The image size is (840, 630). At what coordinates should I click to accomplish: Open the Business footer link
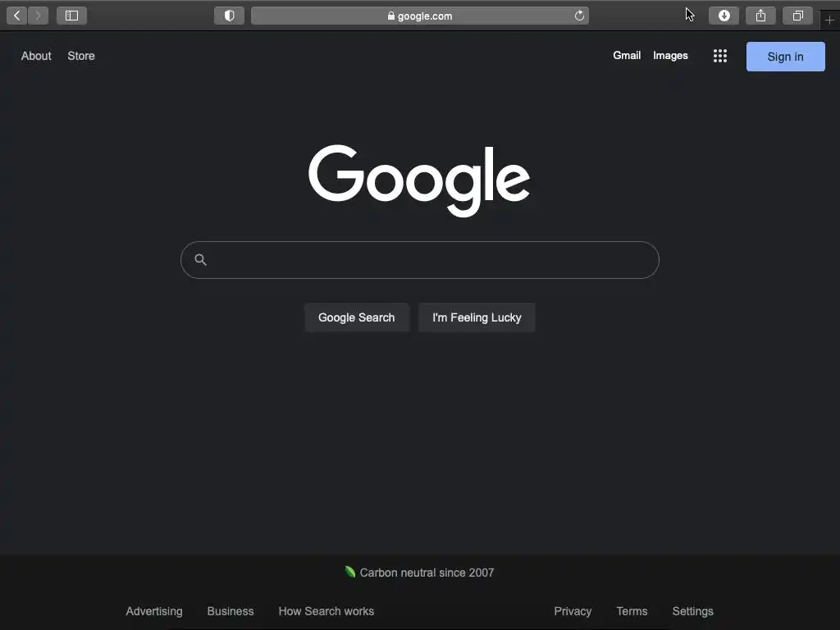pyautogui.click(x=231, y=611)
